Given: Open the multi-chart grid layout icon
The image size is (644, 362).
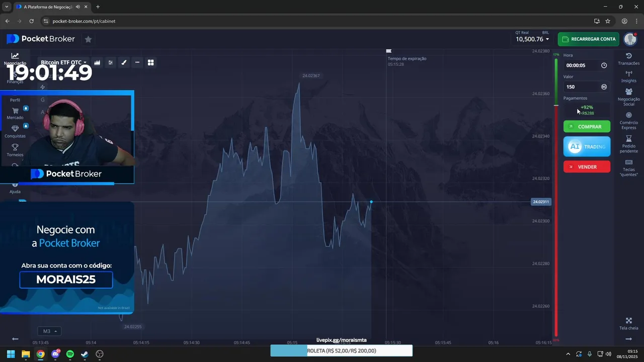Looking at the screenshot, I should 150,62.
